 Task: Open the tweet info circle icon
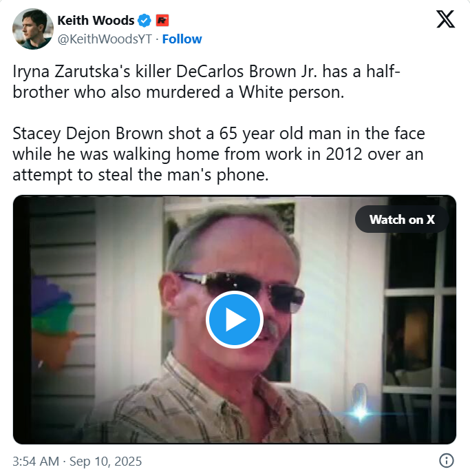pos(447,460)
